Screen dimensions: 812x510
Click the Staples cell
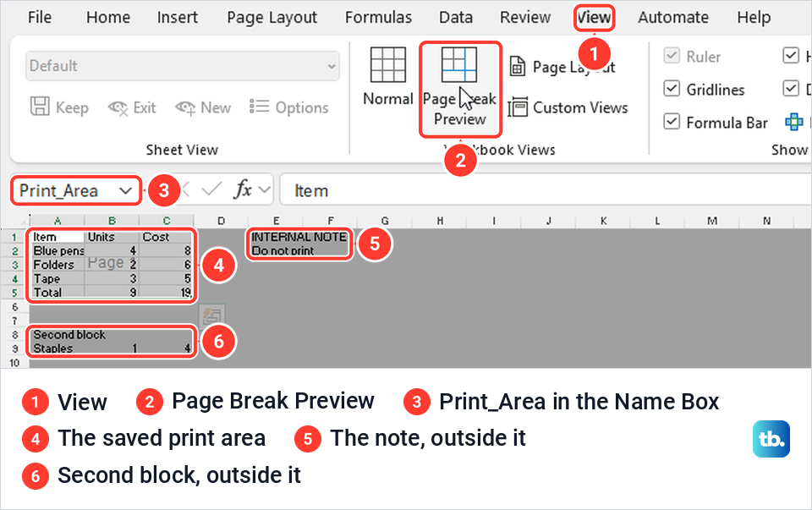coord(58,348)
